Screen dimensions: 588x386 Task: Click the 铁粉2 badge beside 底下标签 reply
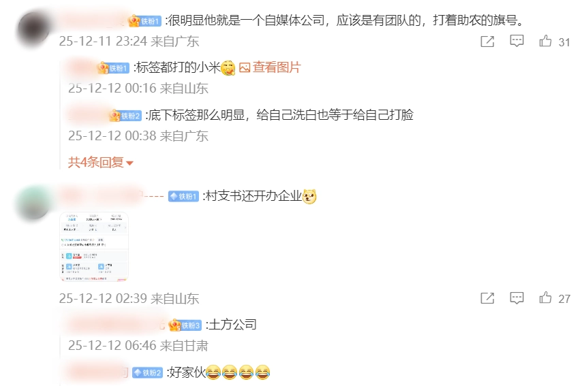point(125,116)
